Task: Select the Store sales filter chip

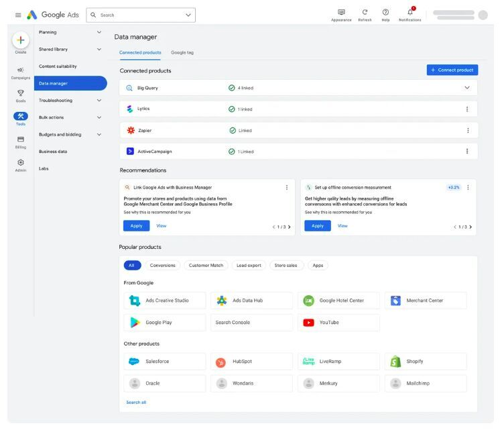Action: pos(286,266)
